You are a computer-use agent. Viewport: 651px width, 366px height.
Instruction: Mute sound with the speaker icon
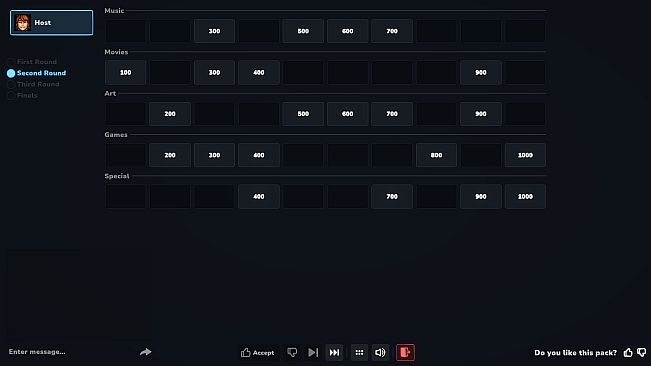[x=380, y=352]
